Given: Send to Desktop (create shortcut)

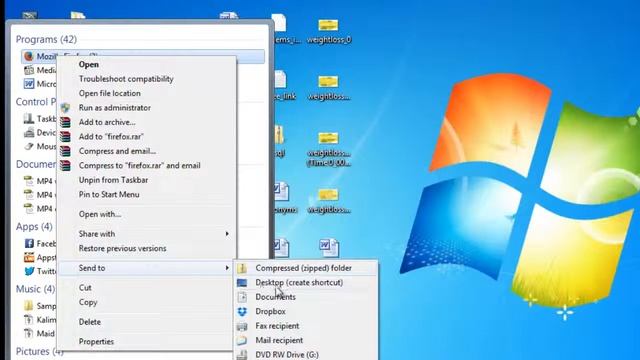Looking at the screenshot, I should click(299, 282).
